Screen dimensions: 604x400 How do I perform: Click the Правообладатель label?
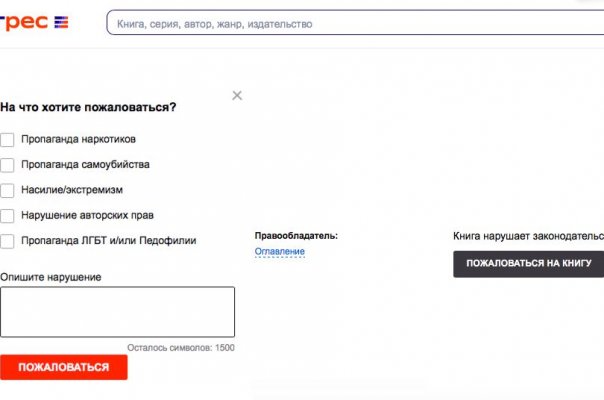[296, 235]
